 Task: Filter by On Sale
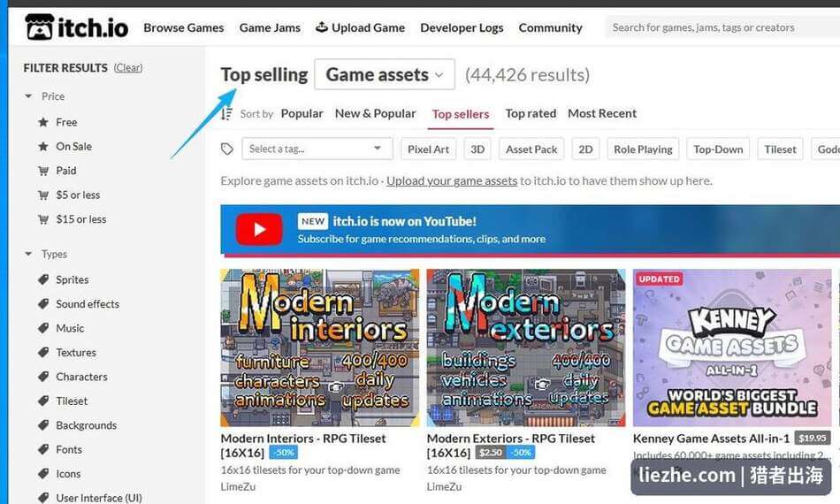(x=74, y=146)
